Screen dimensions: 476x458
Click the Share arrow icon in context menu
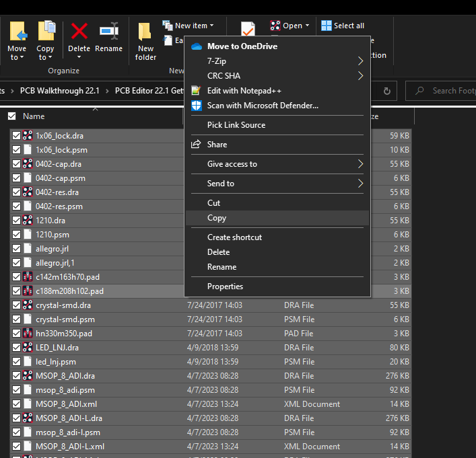(196, 144)
